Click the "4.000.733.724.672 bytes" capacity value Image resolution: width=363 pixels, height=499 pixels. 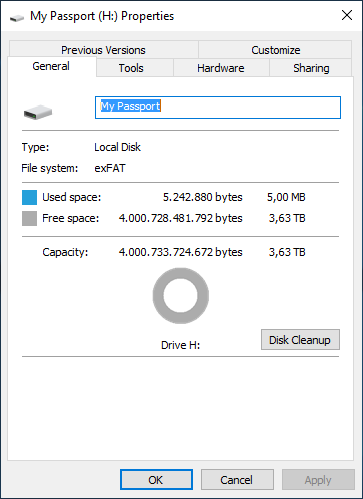[181, 252]
